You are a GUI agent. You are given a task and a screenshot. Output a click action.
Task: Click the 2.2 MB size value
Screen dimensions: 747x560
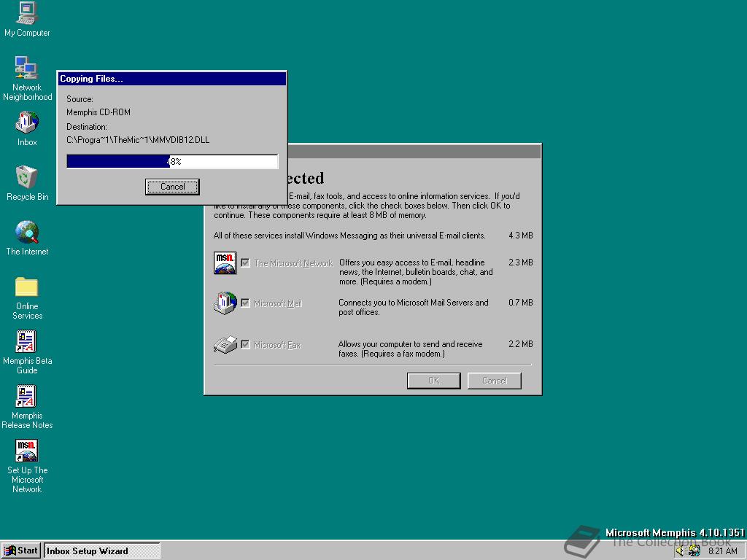(x=521, y=344)
